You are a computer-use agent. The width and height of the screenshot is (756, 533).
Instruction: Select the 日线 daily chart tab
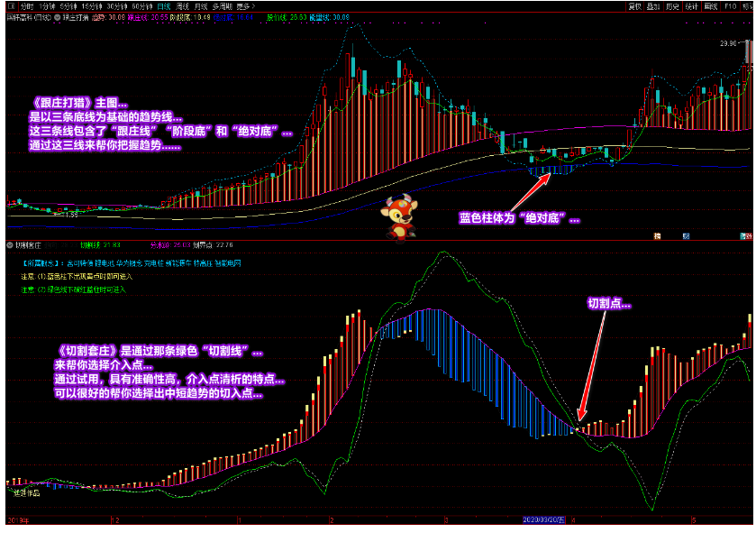[164, 5]
